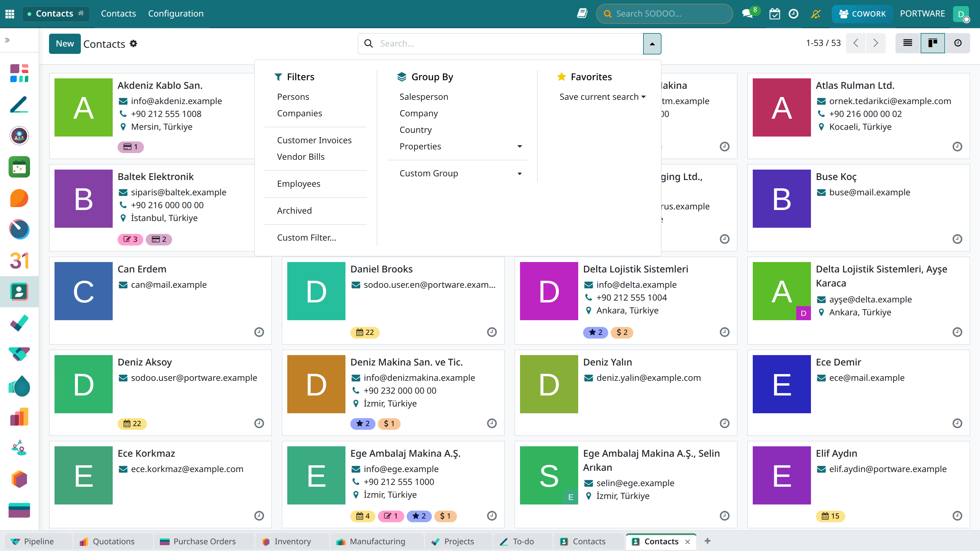The height and width of the screenshot is (551, 980).
Task: Toggle the Persons filter
Action: tap(293, 97)
